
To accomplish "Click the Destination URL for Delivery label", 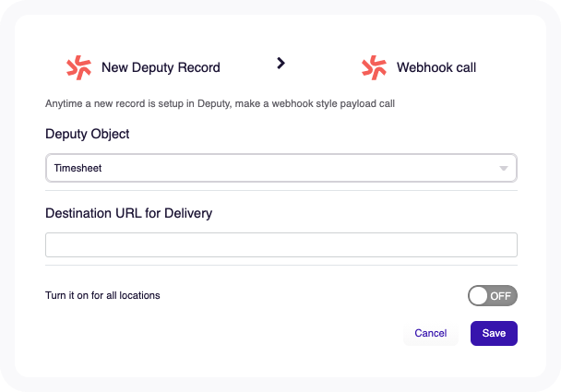I will [x=129, y=213].
